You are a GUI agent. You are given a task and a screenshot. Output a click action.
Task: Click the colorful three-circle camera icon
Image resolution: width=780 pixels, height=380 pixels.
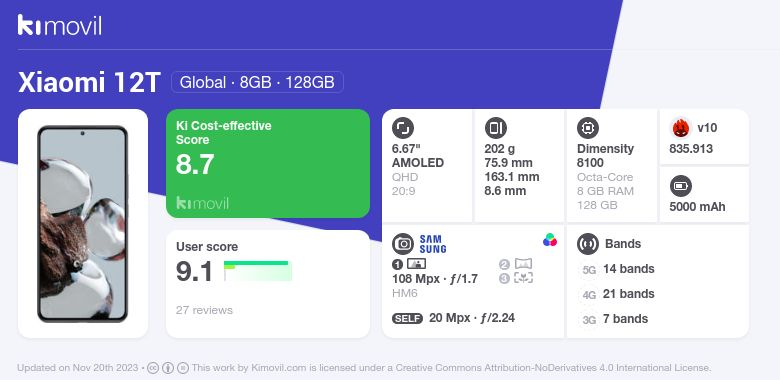550,240
